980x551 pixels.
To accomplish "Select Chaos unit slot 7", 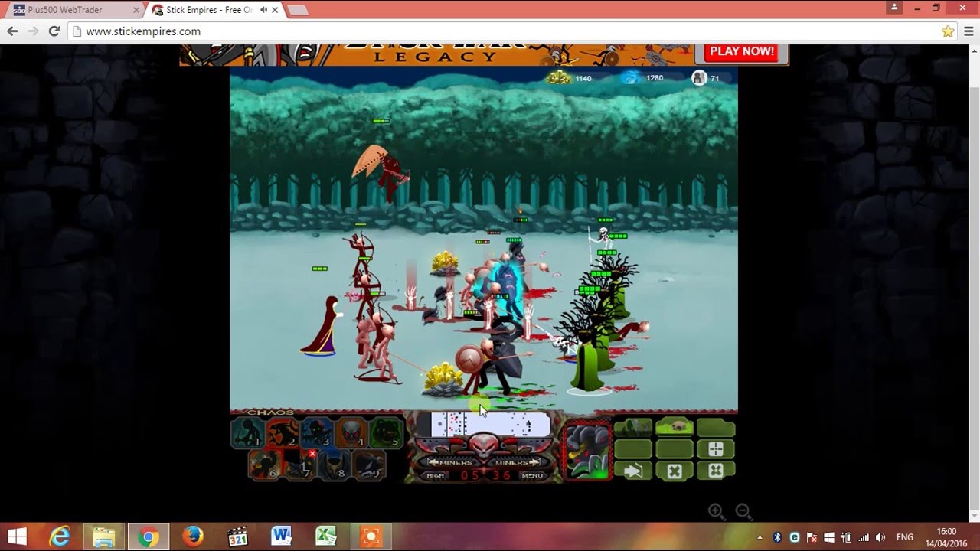I will click(299, 465).
